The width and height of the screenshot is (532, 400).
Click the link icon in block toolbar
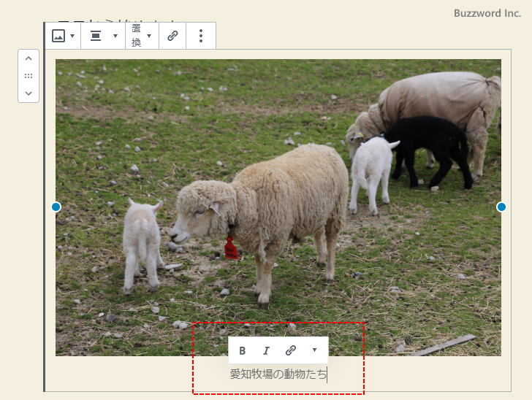pyautogui.click(x=172, y=36)
